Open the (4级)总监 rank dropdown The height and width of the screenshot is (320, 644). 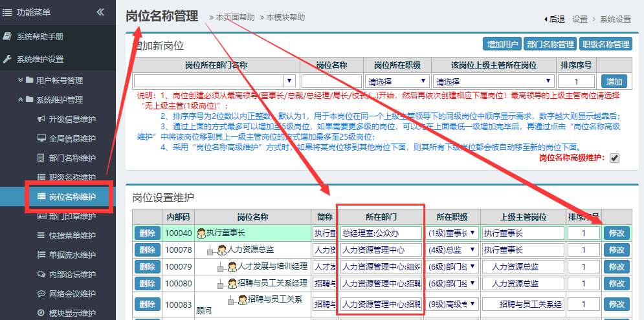452,250
